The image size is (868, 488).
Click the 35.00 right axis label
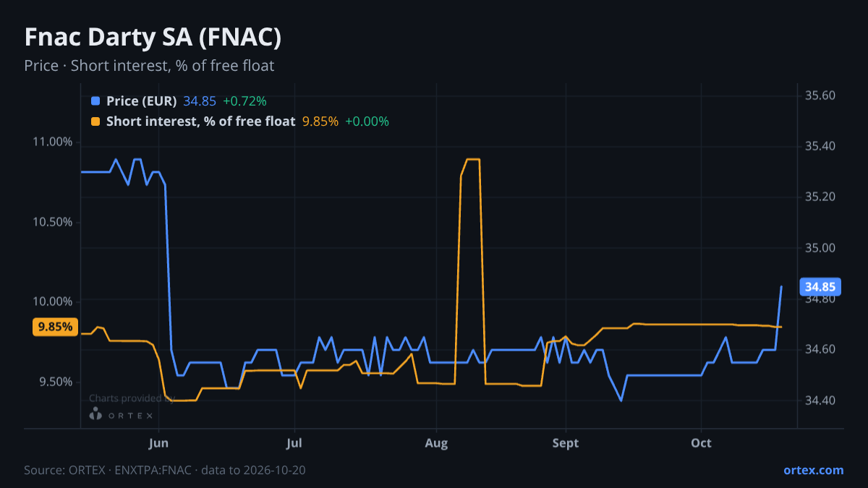pyautogui.click(x=820, y=248)
